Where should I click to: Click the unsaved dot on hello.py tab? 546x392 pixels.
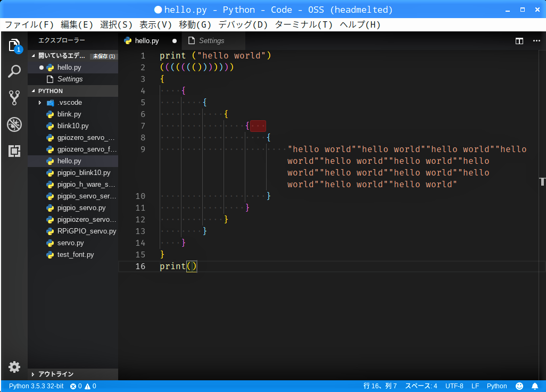coord(175,41)
